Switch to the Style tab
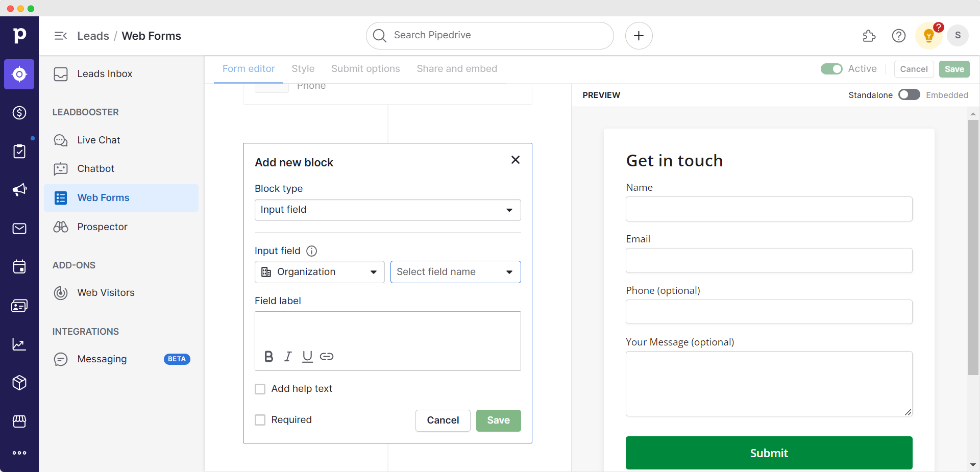 pos(303,69)
